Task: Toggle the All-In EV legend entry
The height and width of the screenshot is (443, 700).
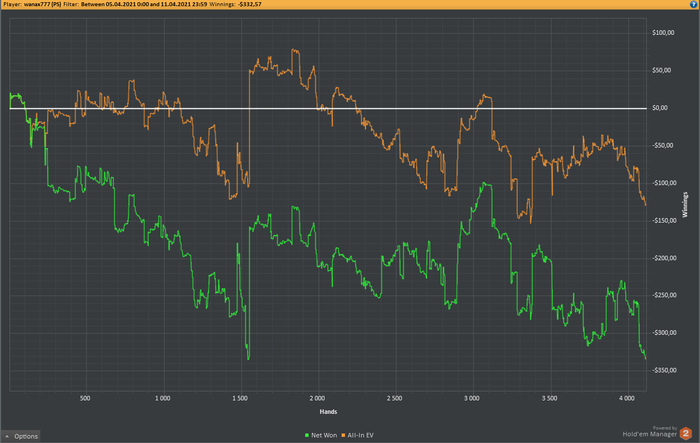Action: point(358,435)
